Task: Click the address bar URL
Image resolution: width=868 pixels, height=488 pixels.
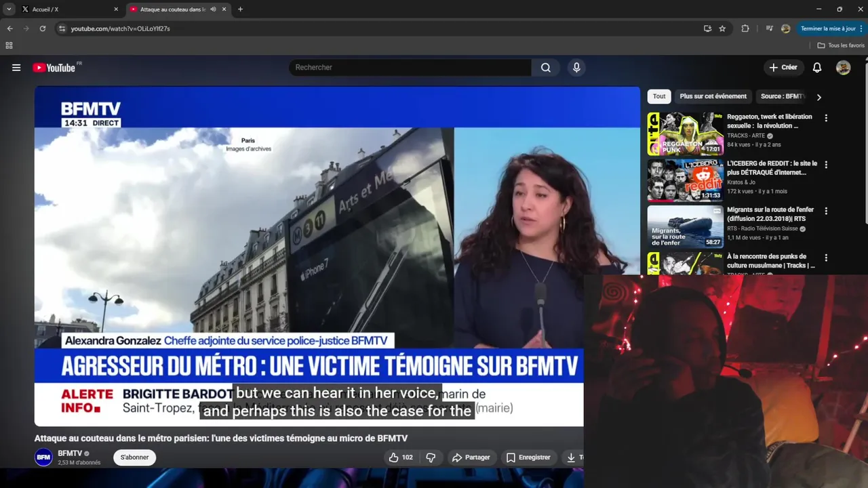Action: pos(121,28)
